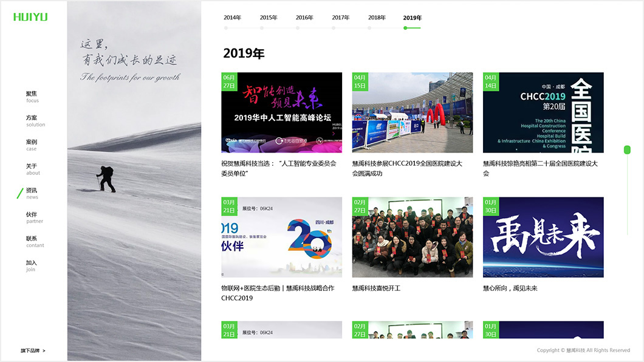Open 展位号 06K24 thumbnail dated 03月21日
This screenshot has width=644, height=362.
point(281,237)
